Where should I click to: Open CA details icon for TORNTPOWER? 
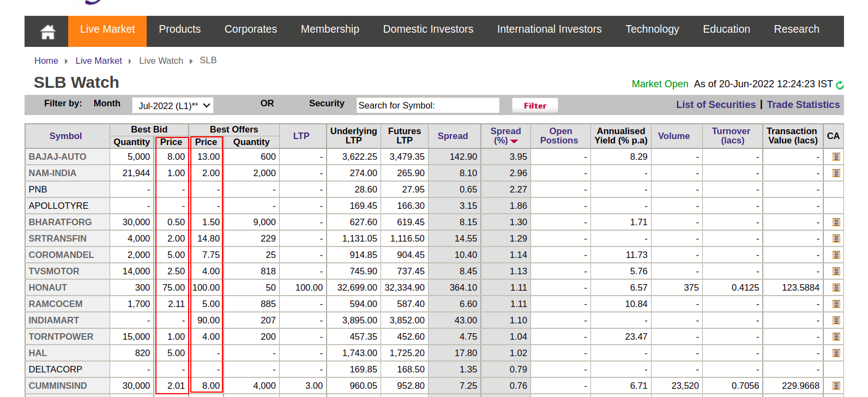coord(836,337)
